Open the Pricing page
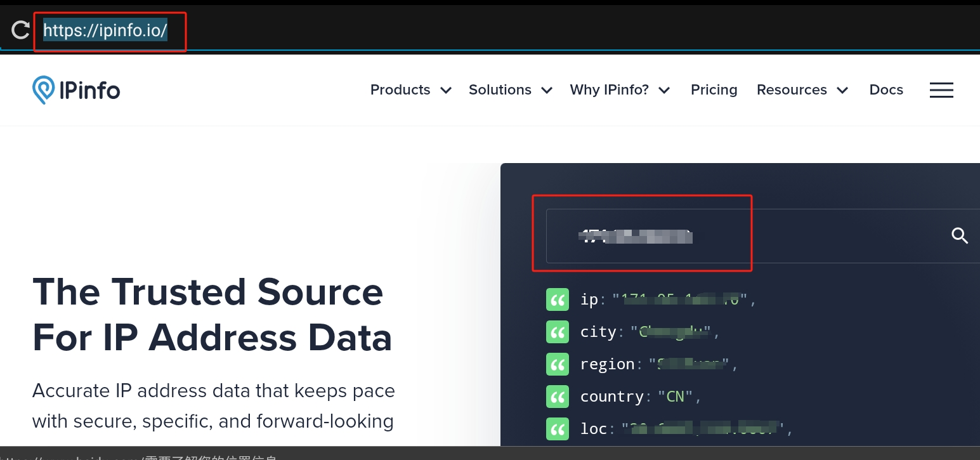The height and width of the screenshot is (460, 980). pos(714,90)
